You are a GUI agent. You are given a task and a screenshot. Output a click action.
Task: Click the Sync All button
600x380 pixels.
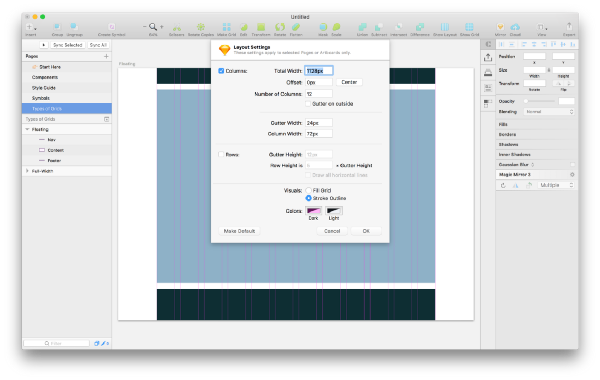[98, 45]
